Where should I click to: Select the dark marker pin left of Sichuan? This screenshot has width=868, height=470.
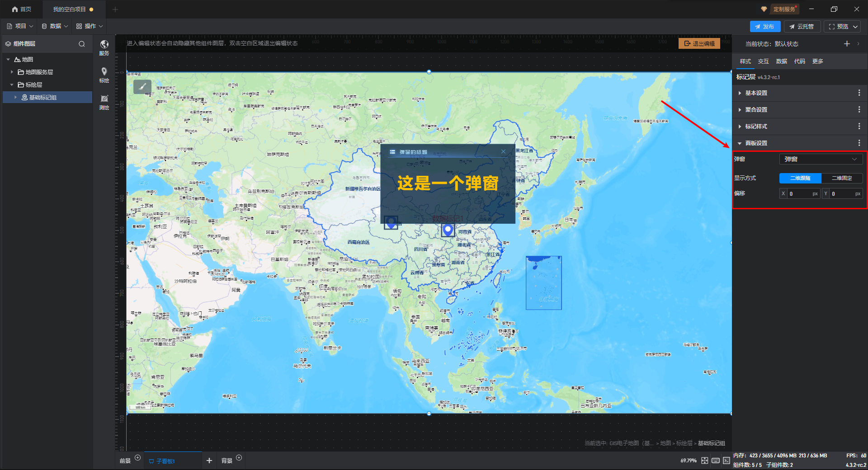coord(391,222)
